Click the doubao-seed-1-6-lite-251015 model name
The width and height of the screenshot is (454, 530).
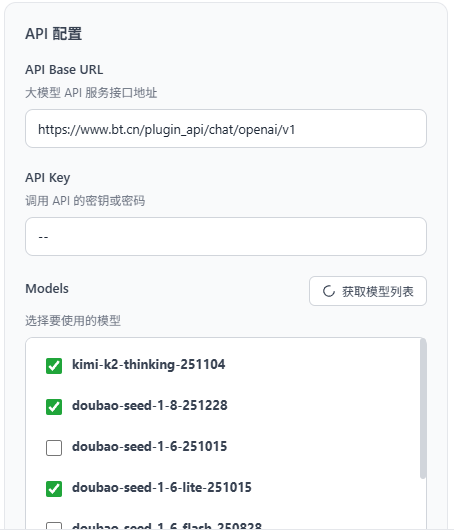pos(162,487)
